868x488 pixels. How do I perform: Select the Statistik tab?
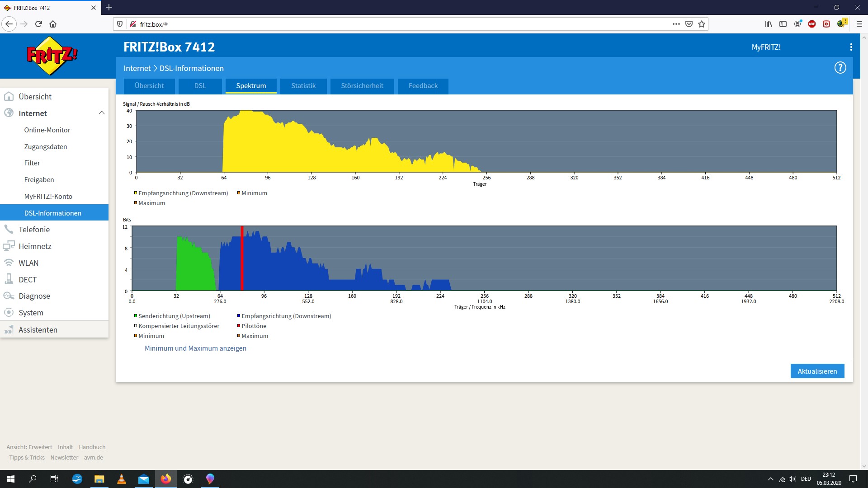tap(303, 85)
